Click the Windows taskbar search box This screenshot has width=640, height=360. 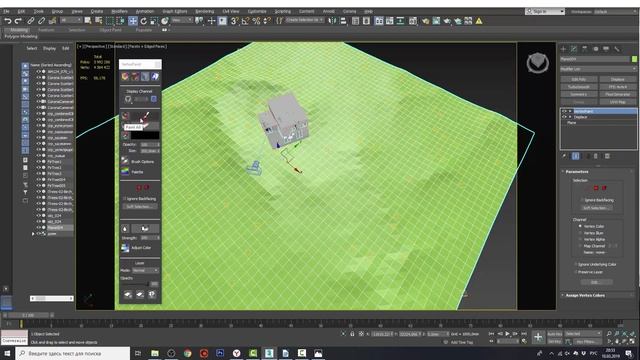73,353
